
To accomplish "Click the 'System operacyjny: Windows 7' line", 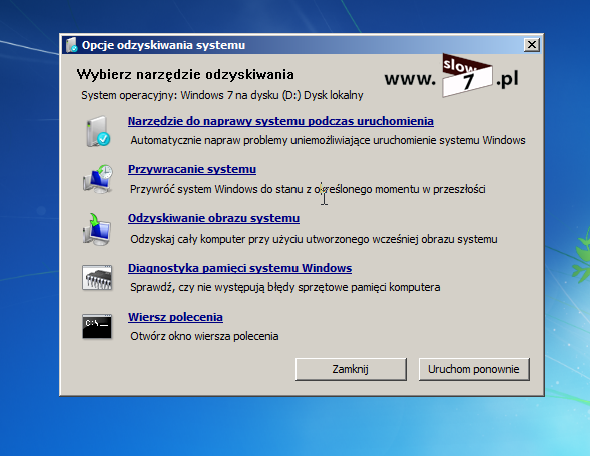I will (x=222, y=95).
